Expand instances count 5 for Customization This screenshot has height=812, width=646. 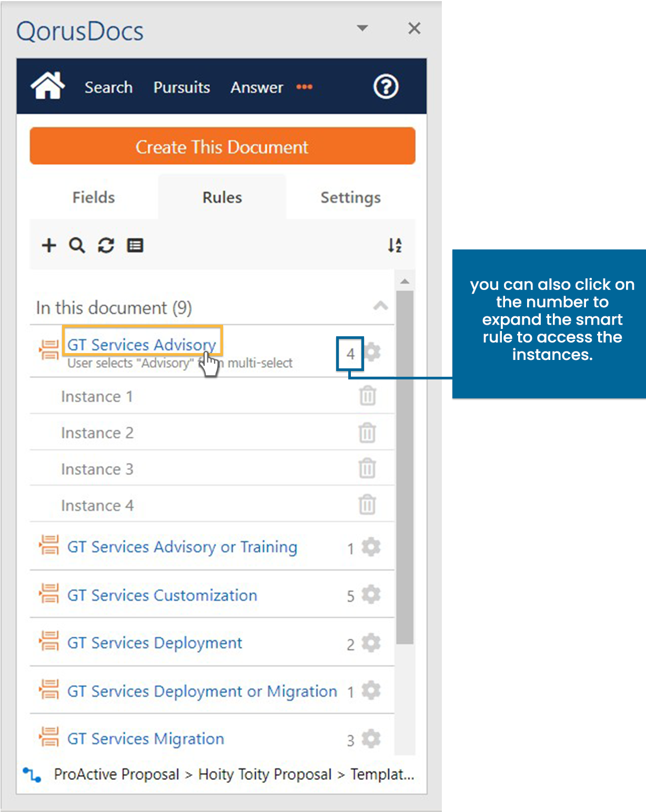(x=350, y=596)
